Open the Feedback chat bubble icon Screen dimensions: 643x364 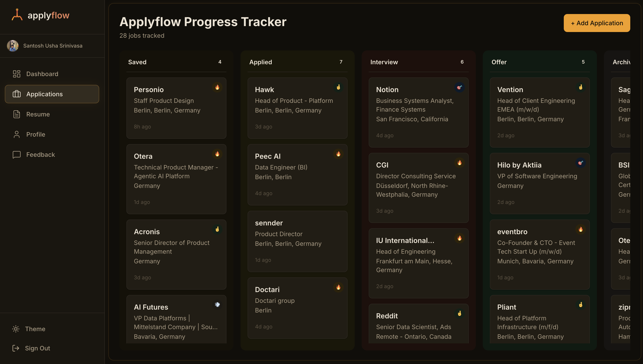(16, 155)
